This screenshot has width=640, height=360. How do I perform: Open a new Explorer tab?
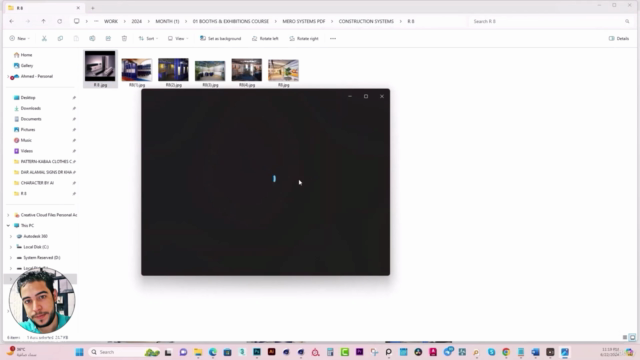click(x=93, y=8)
